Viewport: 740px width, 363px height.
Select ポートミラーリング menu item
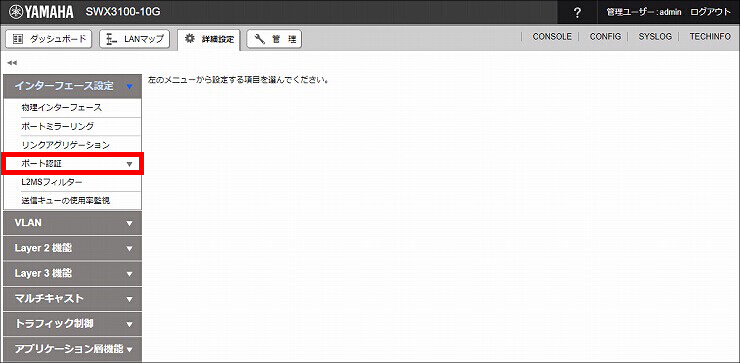coord(72,126)
